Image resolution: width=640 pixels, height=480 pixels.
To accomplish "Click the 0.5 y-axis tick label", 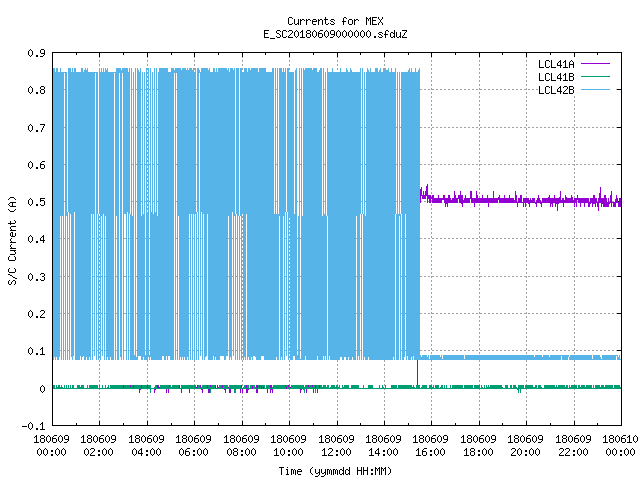I will click(36, 202).
